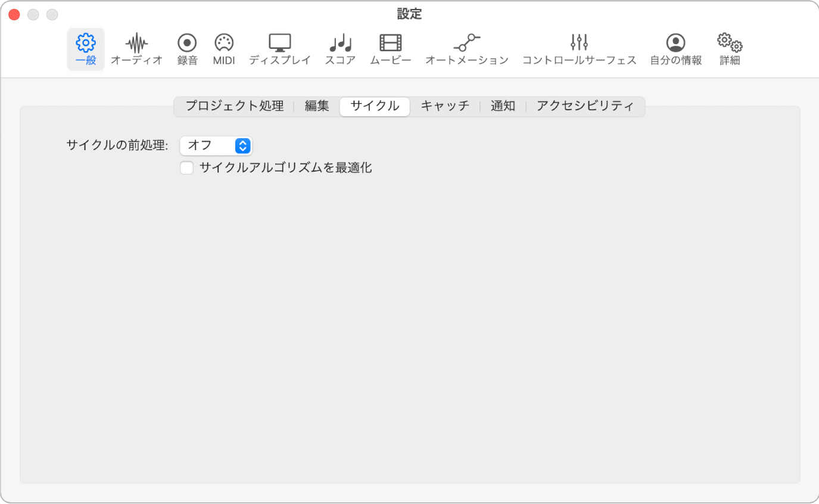Image resolution: width=819 pixels, height=504 pixels.
Task: Switch to the キャッチ tab
Action: point(445,107)
